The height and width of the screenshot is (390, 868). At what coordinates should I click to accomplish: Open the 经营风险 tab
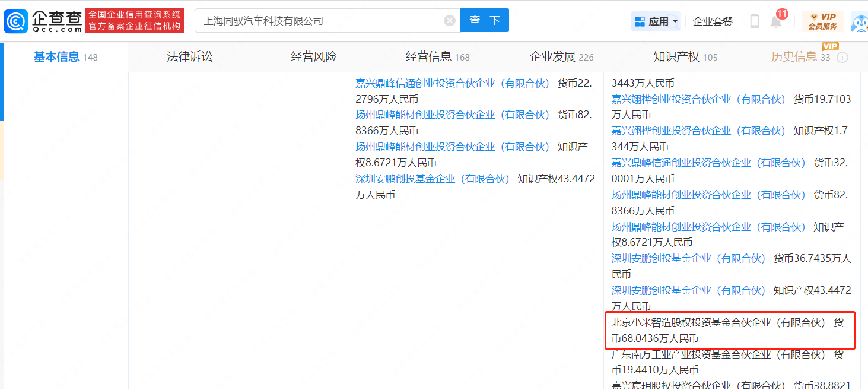point(314,57)
